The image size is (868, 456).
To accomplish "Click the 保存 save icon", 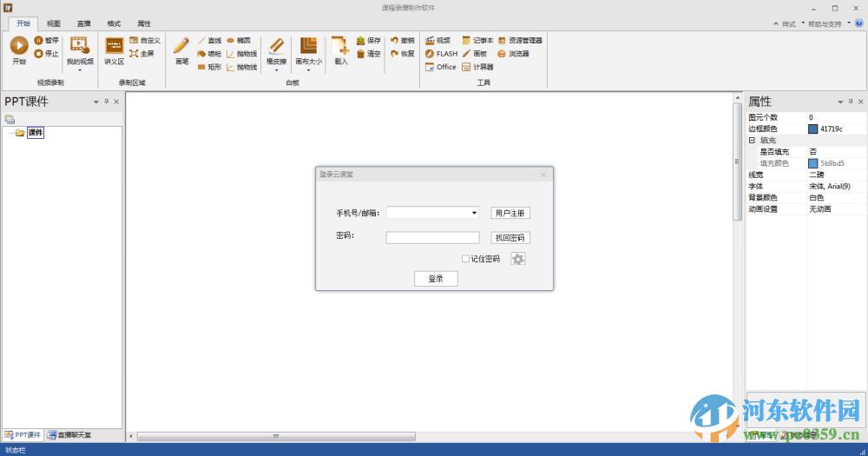I will pyautogui.click(x=360, y=41).
